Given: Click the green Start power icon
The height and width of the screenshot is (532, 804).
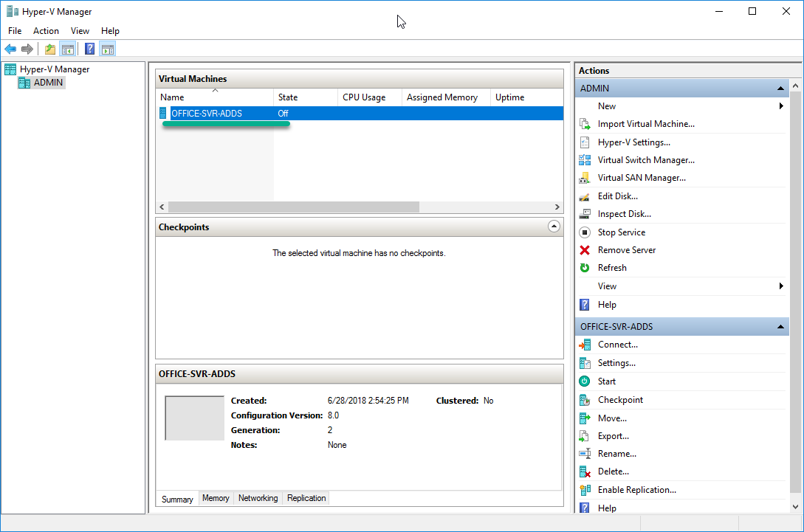Looking at the screenshot, I should 585,381.
